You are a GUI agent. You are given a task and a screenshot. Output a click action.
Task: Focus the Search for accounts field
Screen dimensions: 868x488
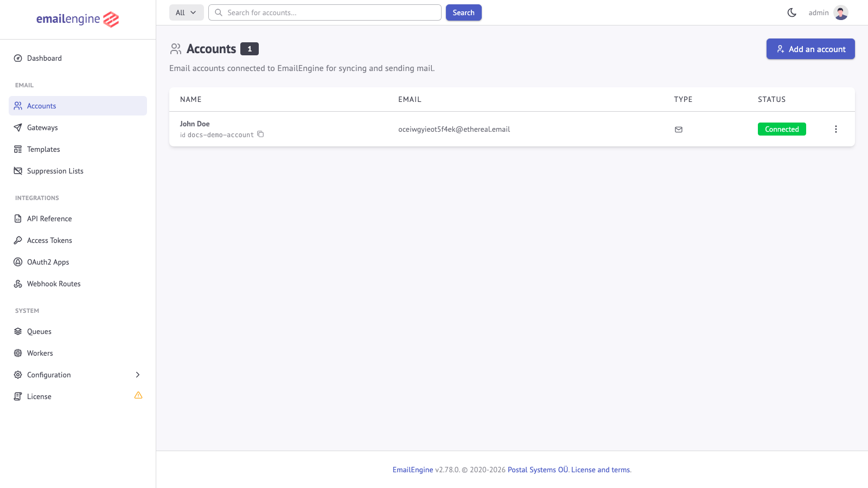coord(325,12)
